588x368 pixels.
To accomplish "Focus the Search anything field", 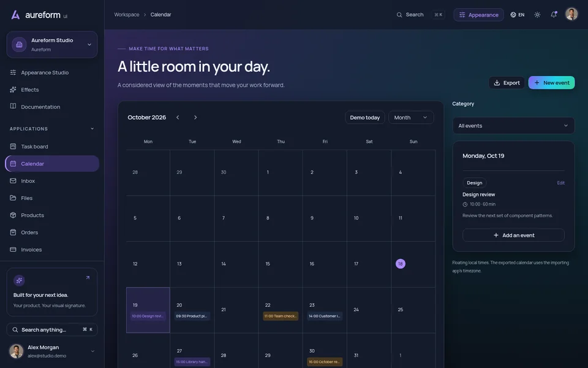I will point(52,330).
